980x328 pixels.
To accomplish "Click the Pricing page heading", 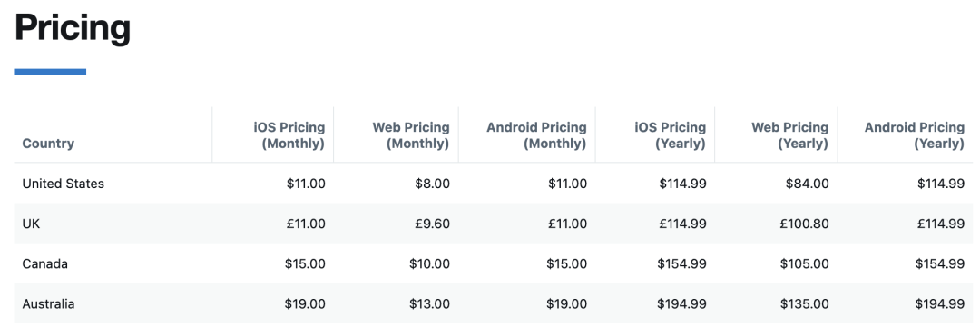I will [73, 29].
